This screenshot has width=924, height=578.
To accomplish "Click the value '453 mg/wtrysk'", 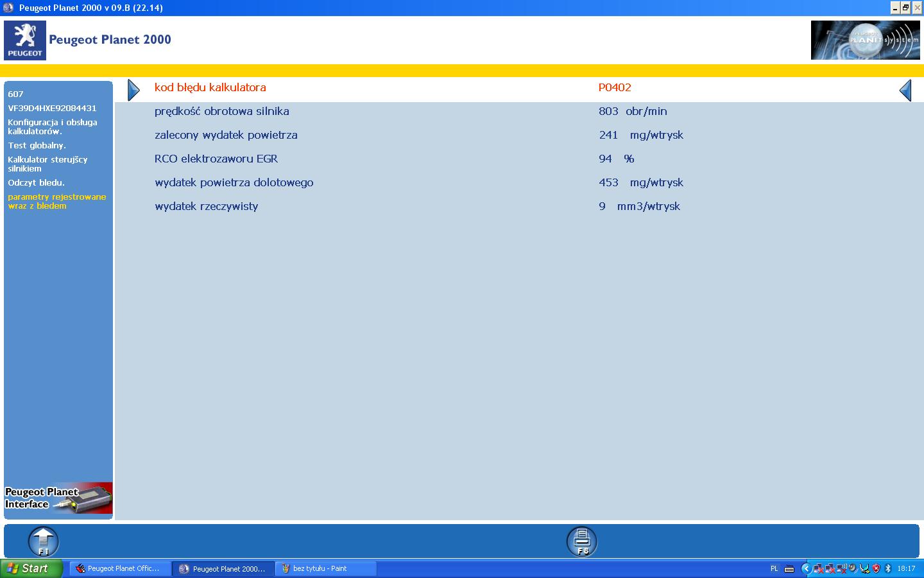I will pos(641,182).
